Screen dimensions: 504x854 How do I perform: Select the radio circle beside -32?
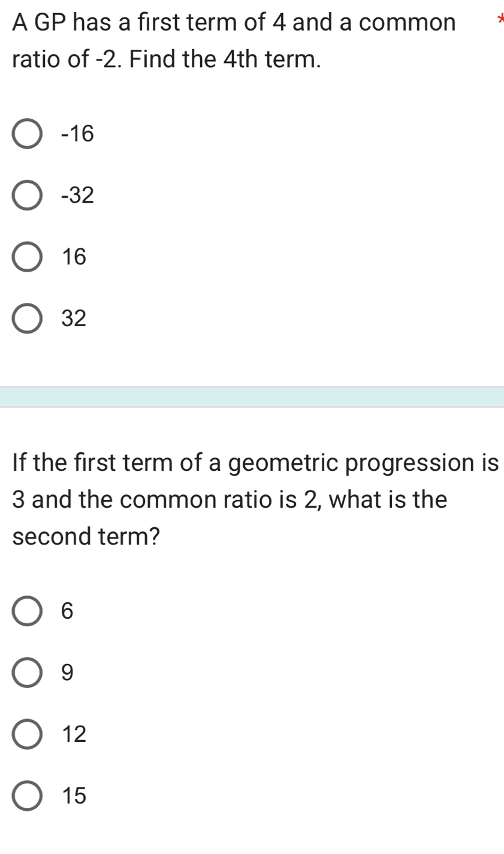tap(28, 196)
